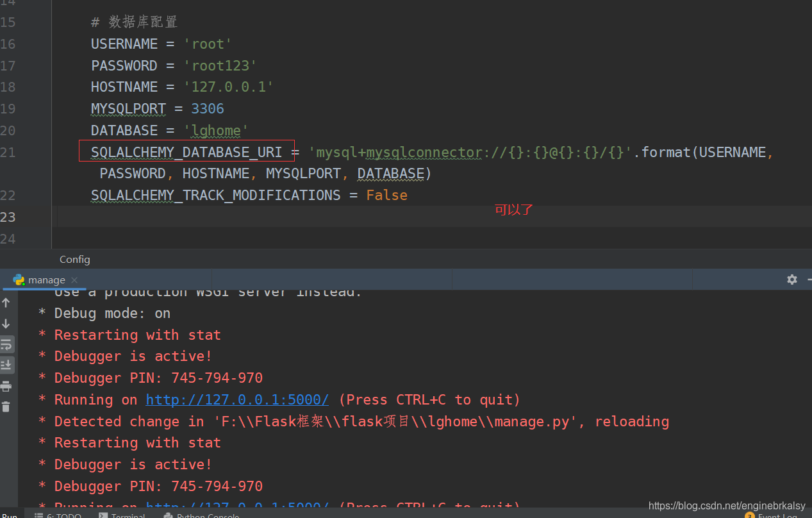The width and height of the screenshot is (812, 518).
Task: Toggle soft-wrap in the Run console
Action: 6,345
